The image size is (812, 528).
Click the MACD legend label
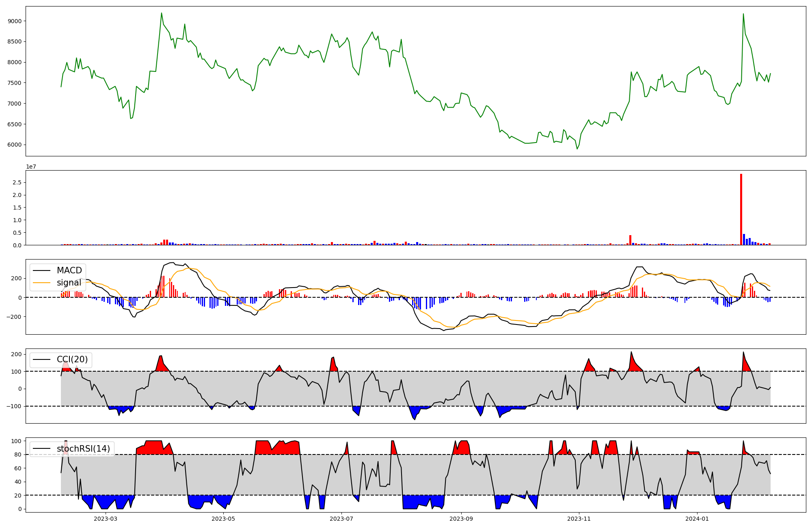tap(69, 270)
